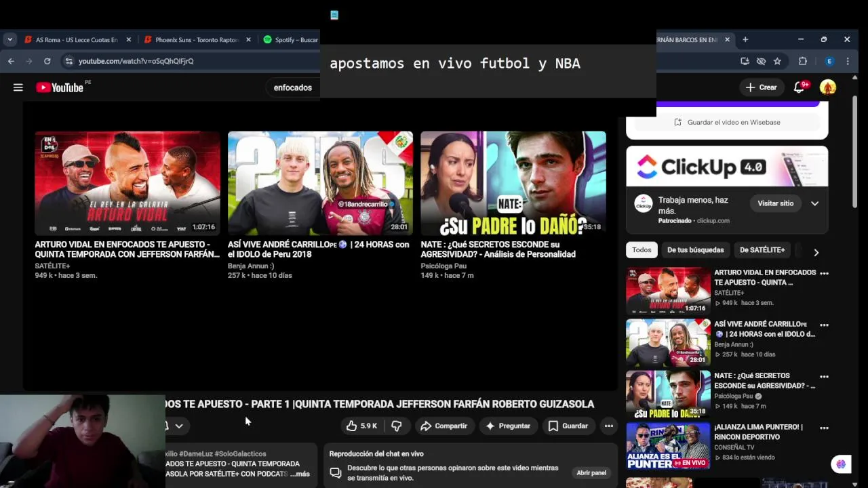Click the floating purple Wisebase assistant icon
The width and height of the screenshot is (868, 488).
tap(841, 464)
